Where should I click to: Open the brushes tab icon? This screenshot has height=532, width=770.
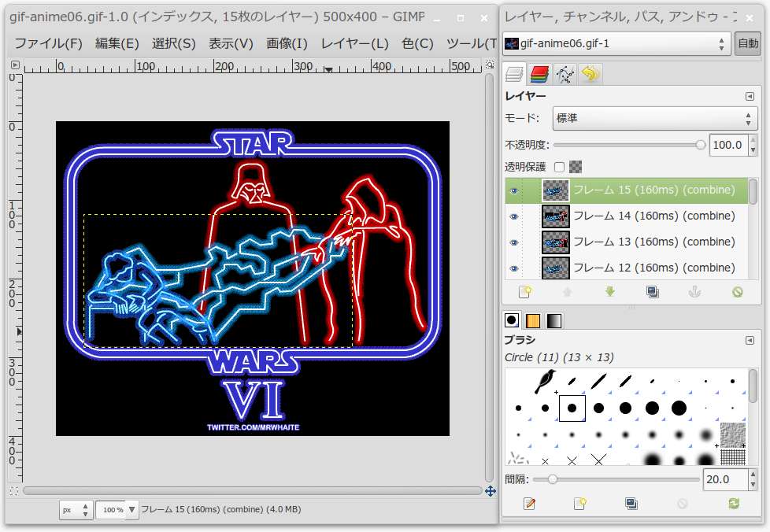tap(512, 320)
